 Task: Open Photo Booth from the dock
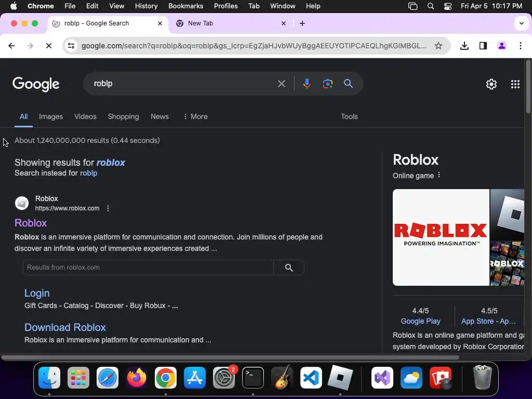441,378
